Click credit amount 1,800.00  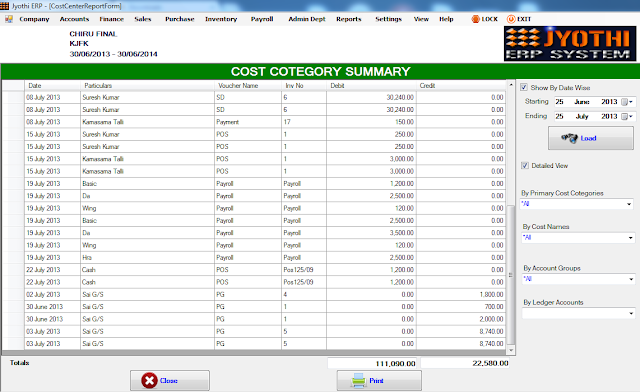click(461, 294)
